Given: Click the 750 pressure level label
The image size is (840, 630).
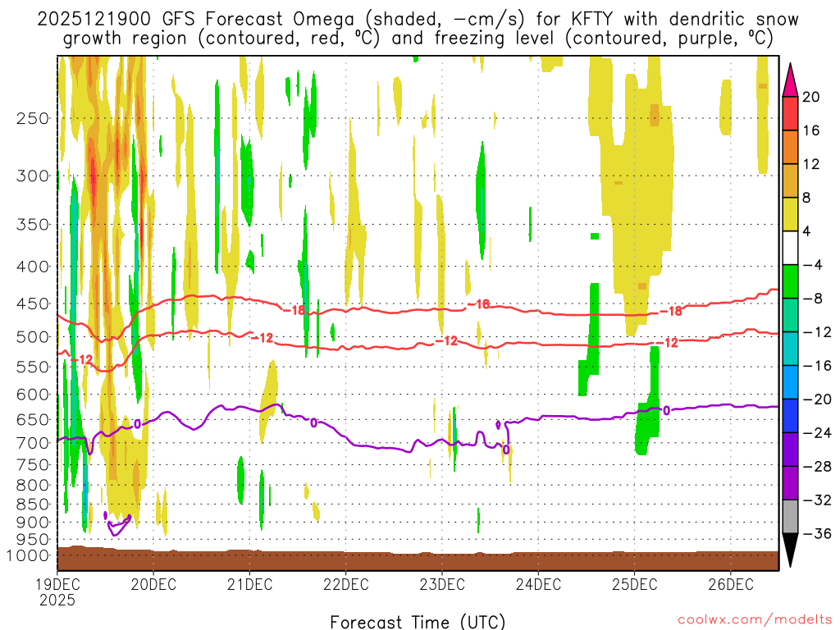Looking at the screenshot, I should coord(33,464).
